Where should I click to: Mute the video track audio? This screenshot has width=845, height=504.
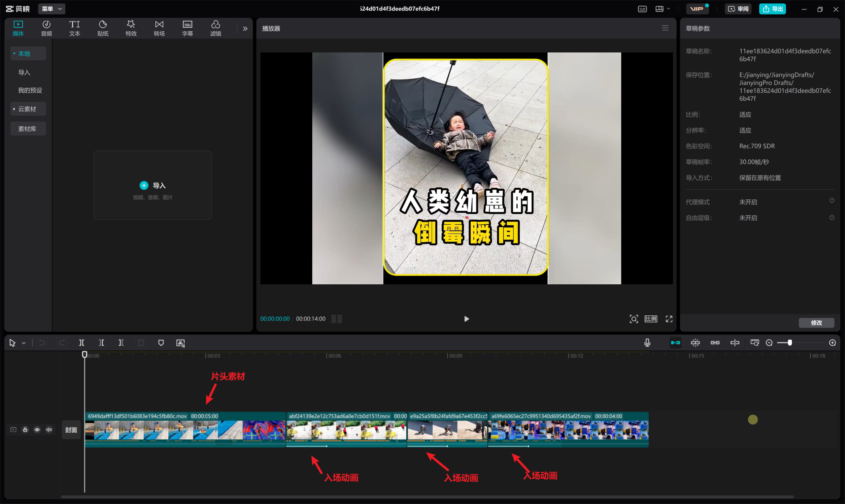pyautogui.click(x=49, y=430)
